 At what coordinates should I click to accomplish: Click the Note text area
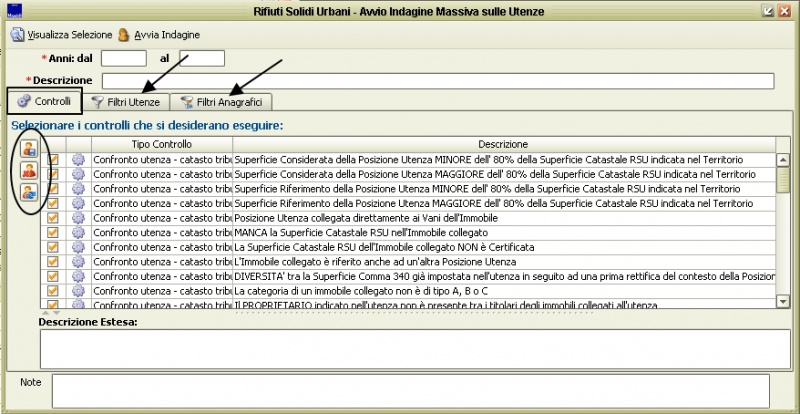point(411,391)
